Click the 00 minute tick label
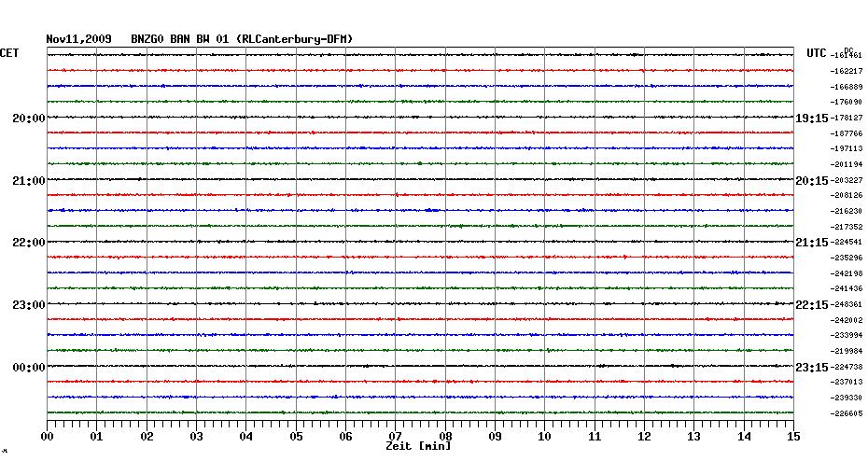This screenshot has width=868, height=461. click(47, 436)
